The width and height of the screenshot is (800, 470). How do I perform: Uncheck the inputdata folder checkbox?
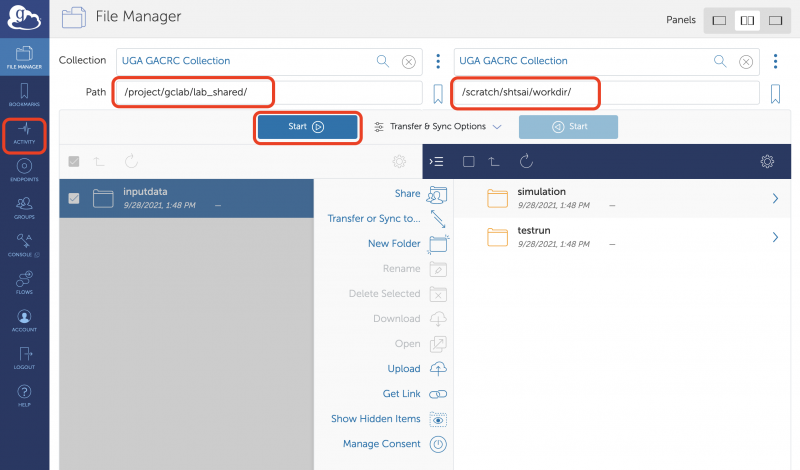74,198
